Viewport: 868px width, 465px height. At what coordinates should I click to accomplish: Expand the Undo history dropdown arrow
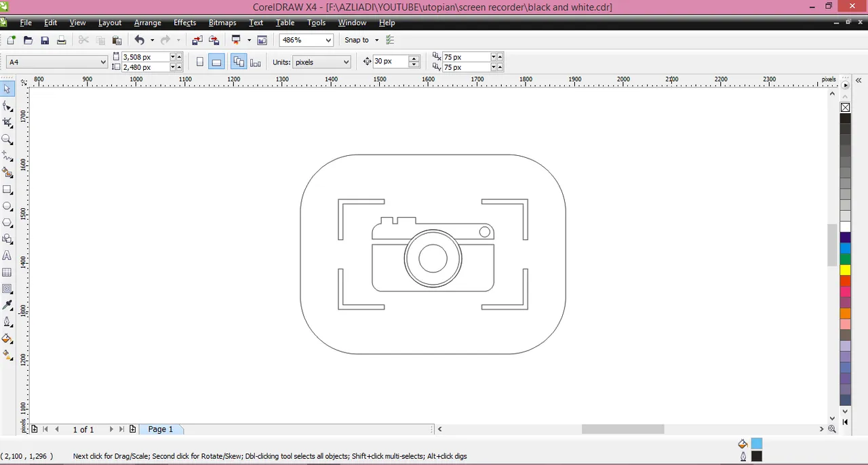152,40
